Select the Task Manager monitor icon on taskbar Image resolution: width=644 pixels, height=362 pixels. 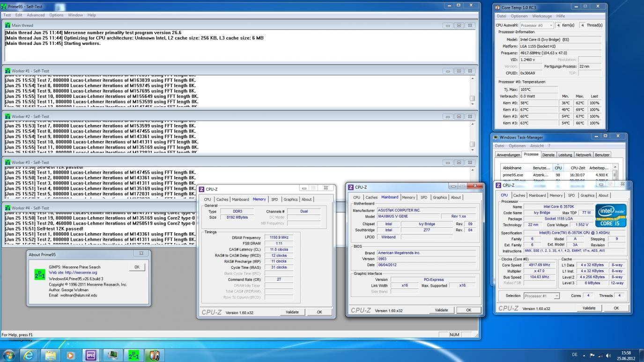[x=112, y=355]
